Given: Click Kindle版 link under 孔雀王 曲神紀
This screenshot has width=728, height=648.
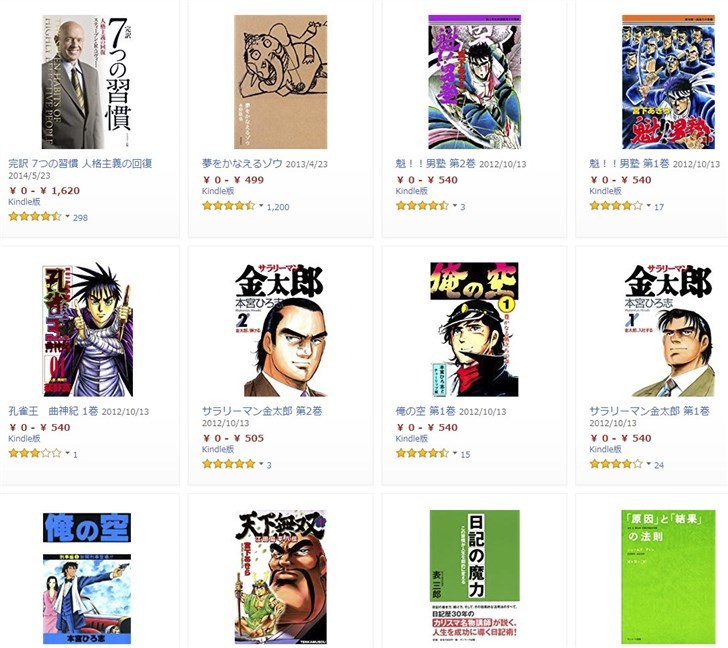Looking at the screenshot, I should click(24, 438).
